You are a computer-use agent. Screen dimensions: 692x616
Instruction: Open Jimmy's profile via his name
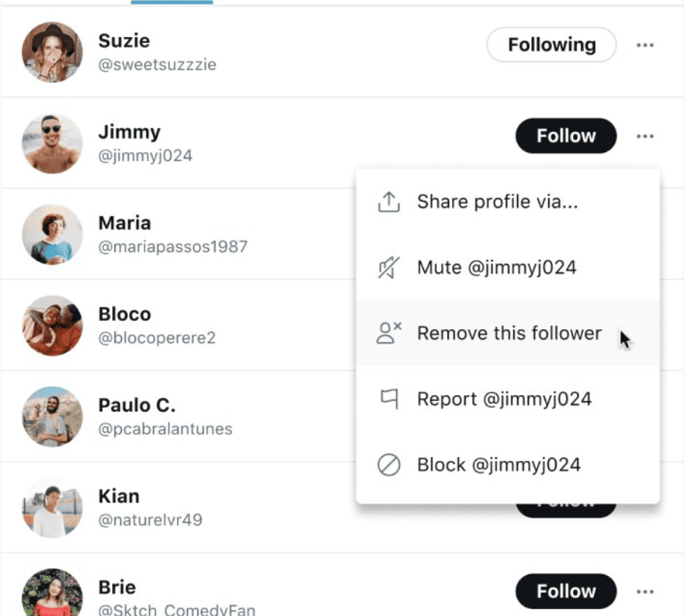coord(129,132)
